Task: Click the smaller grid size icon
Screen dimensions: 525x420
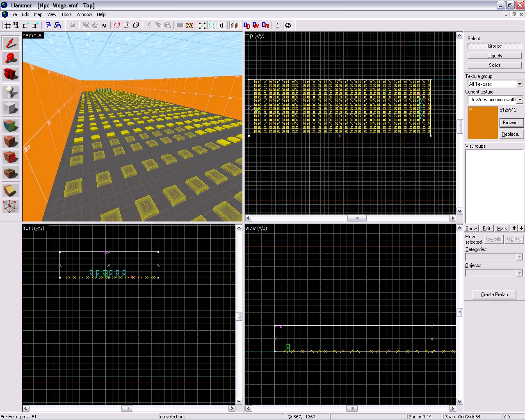Action: (25, 25)
